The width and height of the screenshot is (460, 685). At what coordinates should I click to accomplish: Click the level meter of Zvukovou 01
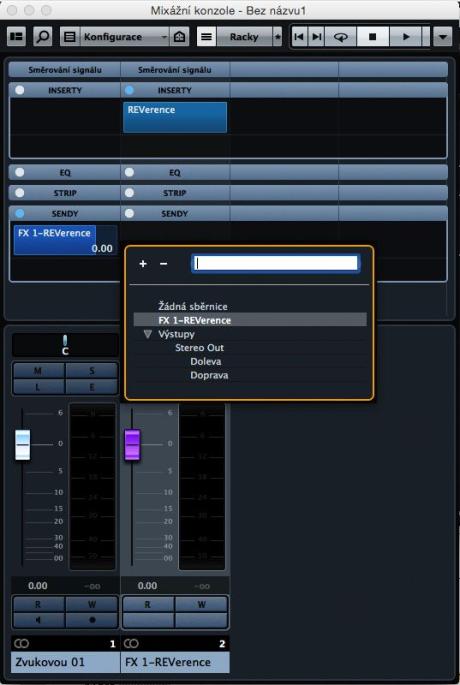pos(93,486)
